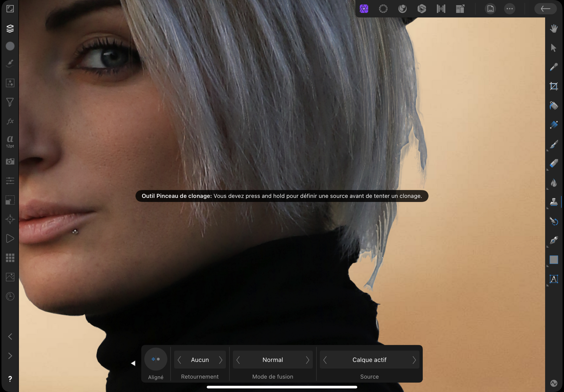Collapse the context toolbar with triangle arrow
Viewport: 564px width, 392px height.
(x=133, y=363)
